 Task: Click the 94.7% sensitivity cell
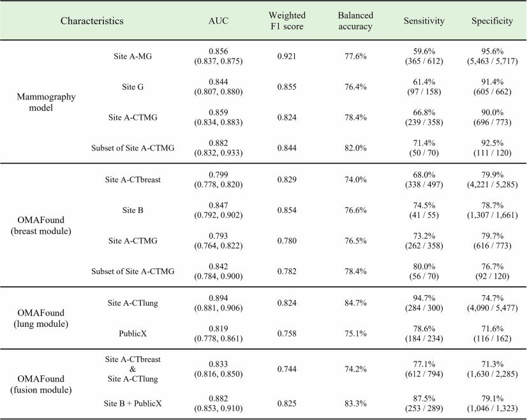pos(424,297)
